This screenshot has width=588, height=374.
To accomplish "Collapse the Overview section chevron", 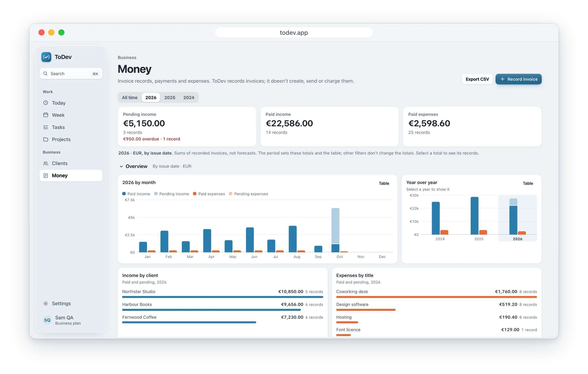I will tap(121, 166).
